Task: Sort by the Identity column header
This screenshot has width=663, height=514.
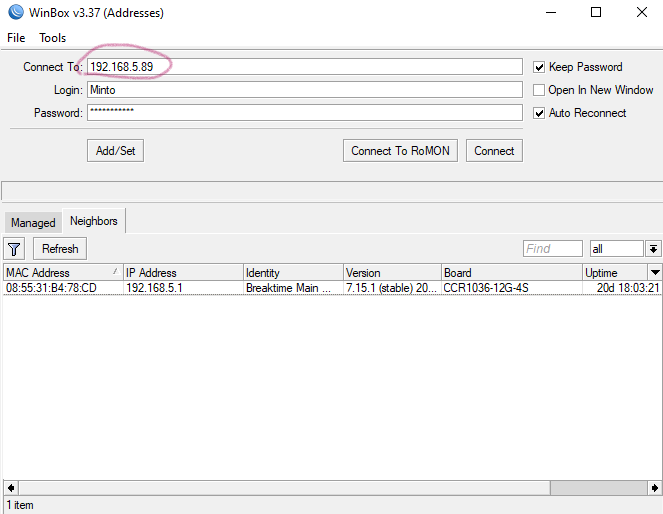Action: (293, 273)
